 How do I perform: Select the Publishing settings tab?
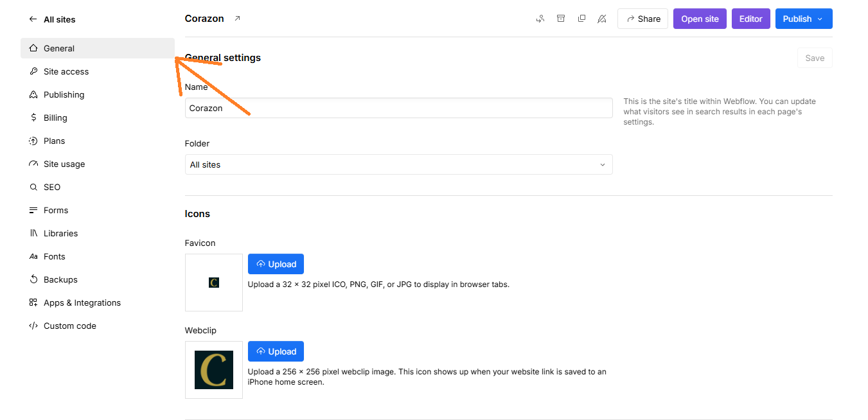click(x=64, y=94)
